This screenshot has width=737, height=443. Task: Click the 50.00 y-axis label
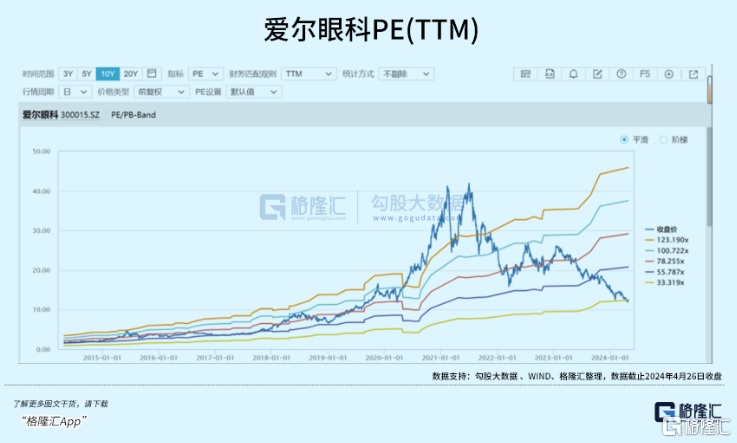41,151
